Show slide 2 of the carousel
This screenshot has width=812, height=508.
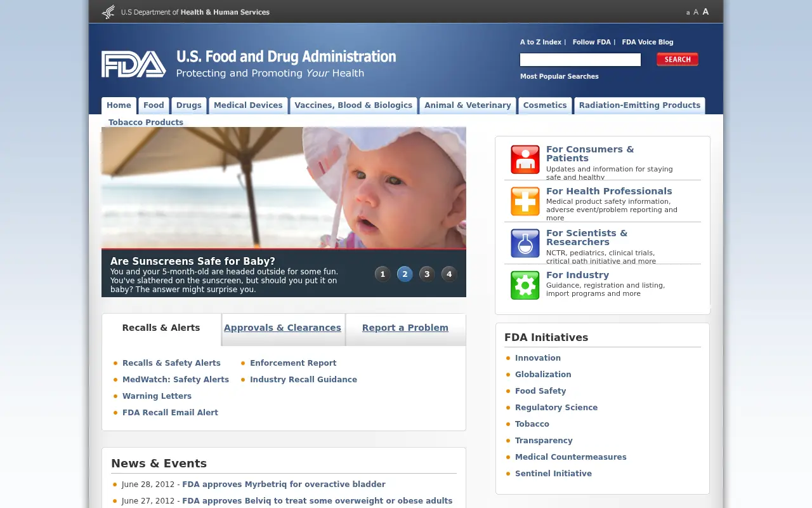point(405,274)
